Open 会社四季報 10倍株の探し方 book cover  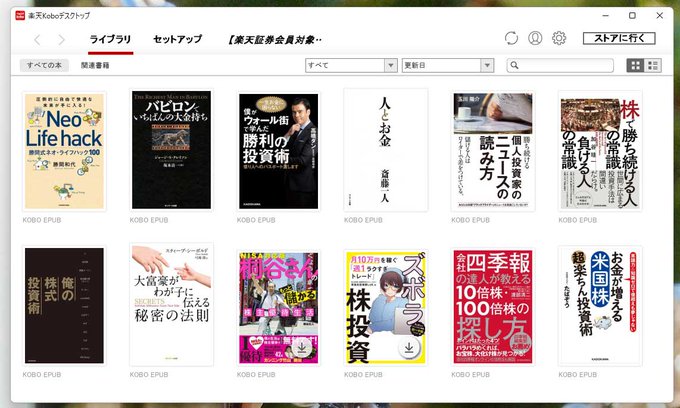click(x=493, y=307)
